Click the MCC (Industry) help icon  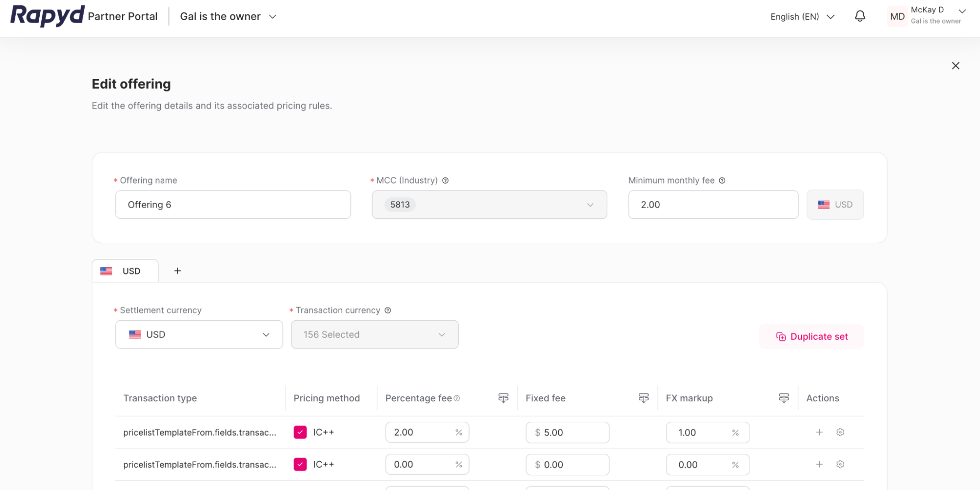[x=445, y=181]
